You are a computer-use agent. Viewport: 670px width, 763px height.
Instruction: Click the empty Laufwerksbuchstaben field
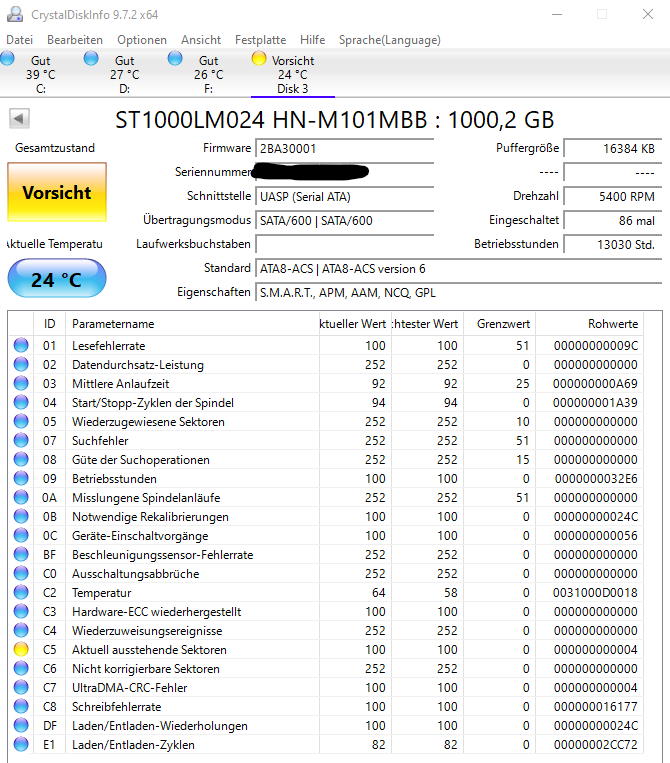pos(344,244)
